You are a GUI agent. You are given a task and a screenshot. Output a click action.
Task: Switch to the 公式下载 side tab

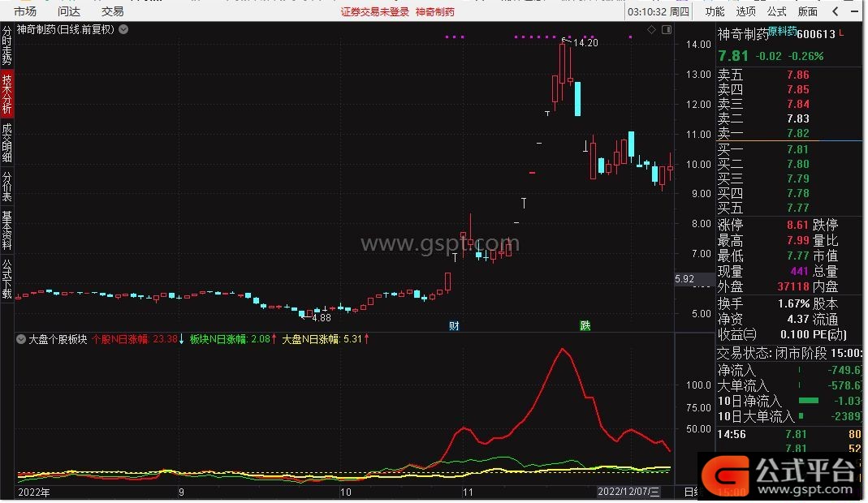[x=6, y=278]
